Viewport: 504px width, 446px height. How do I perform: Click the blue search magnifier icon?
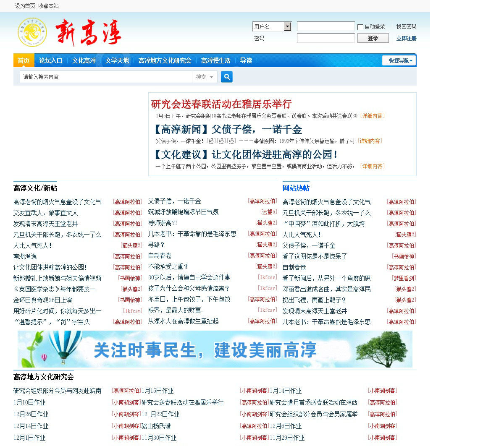(x=226, y=77)
